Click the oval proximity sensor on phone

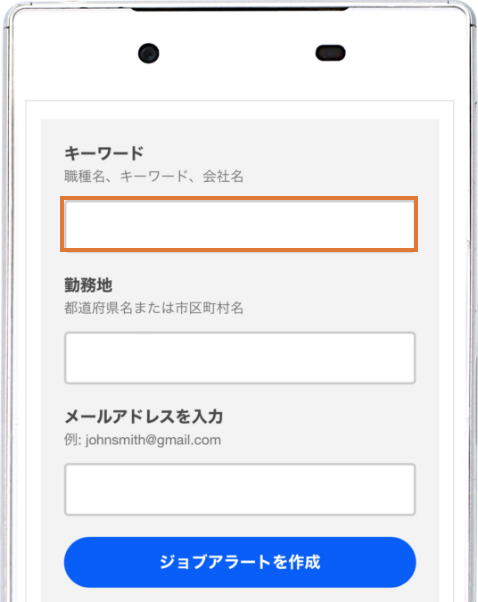330,53
